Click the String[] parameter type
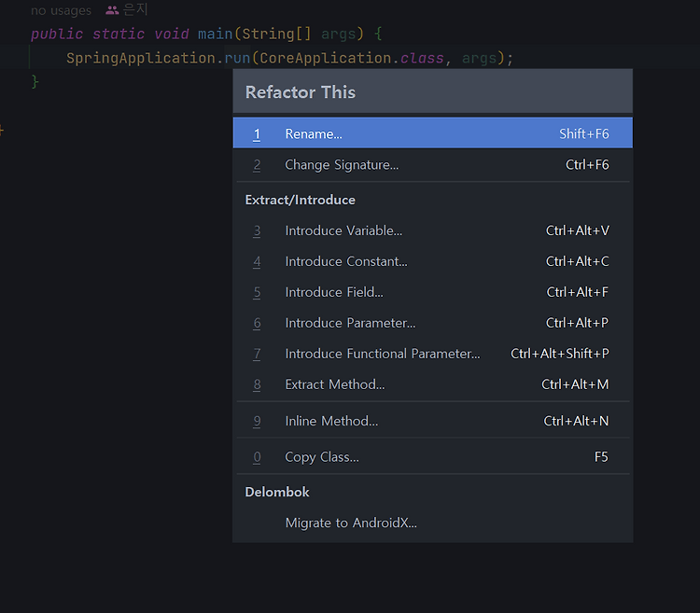700x613 pixels. pyautogui.click(x=276, y=34)
